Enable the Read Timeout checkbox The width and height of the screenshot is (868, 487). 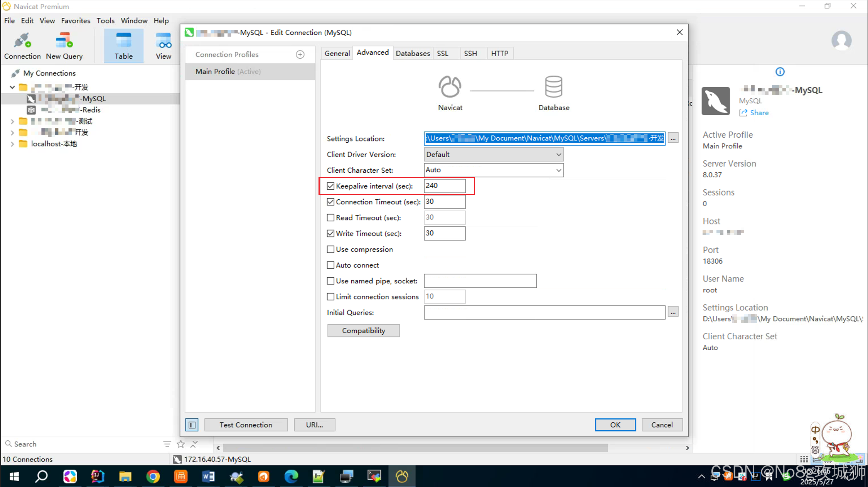[330, 217]
